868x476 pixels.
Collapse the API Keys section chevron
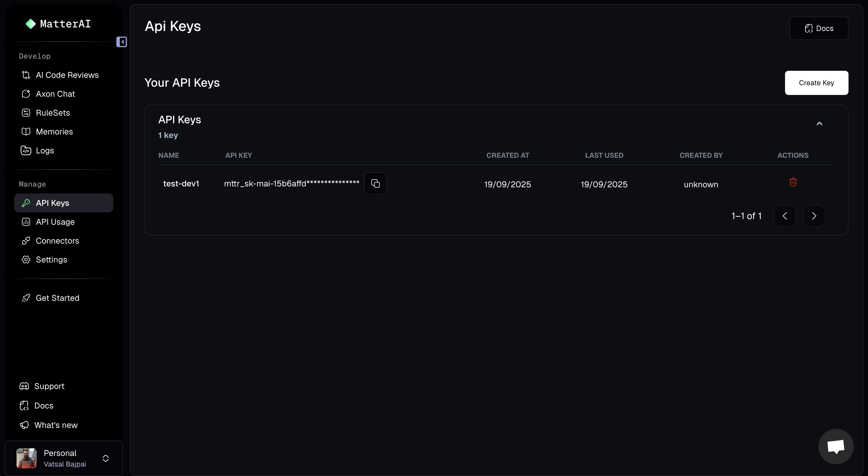[820, 124]
